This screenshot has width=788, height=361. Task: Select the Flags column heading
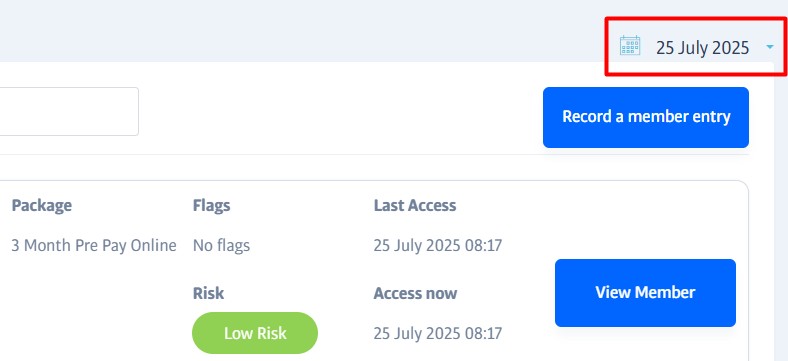click(x=212, y=205)
